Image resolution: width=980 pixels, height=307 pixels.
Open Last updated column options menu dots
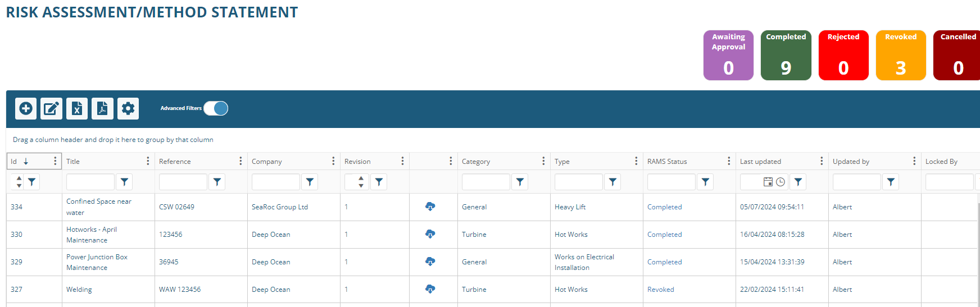pyautogui.click(x=822, y=161)
